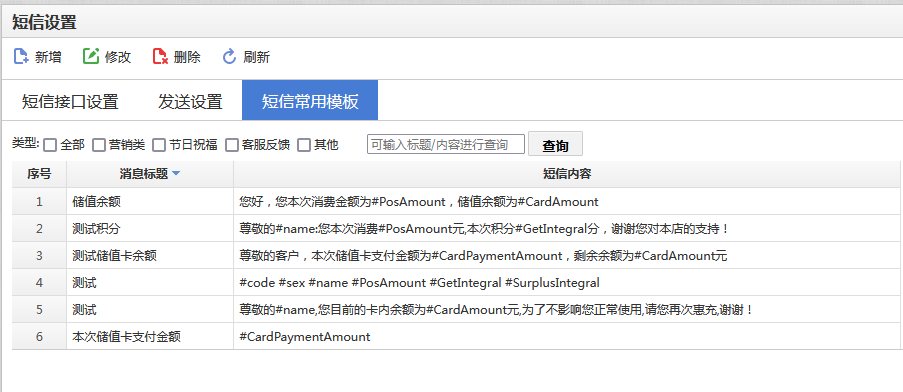Image resolution: width=903 pixels, height=392 pixels.
Task: Click the 修改 label in the toolbar
Action: 118,57
